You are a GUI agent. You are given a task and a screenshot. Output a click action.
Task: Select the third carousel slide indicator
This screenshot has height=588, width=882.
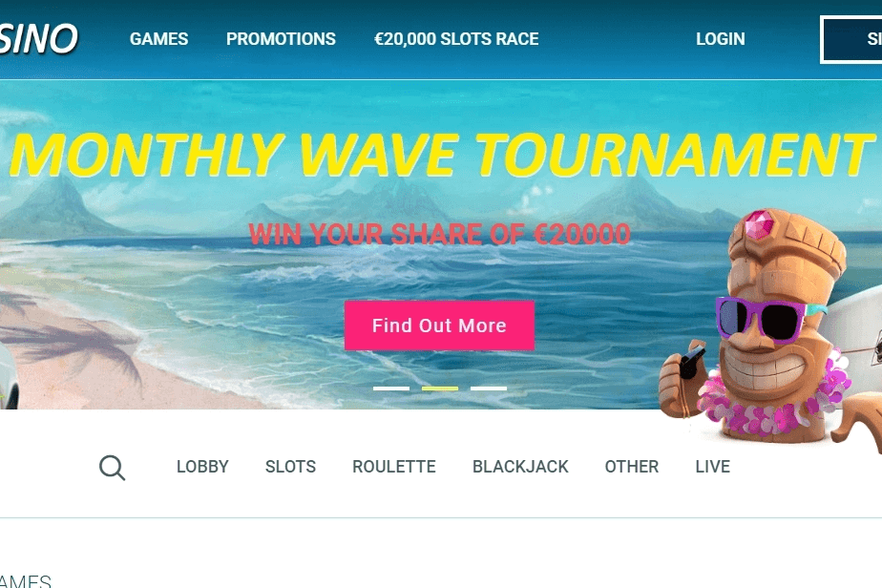[489, 388]
